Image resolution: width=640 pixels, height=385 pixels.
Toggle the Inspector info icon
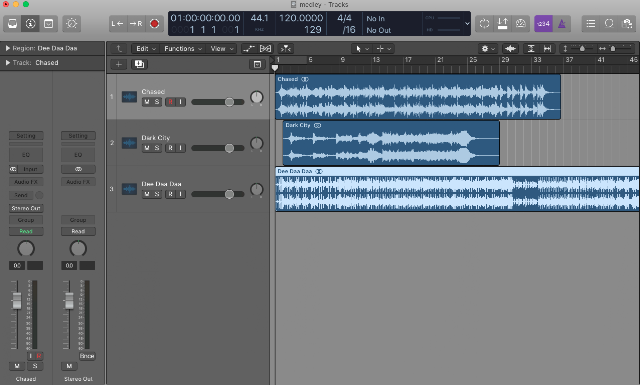[31, 24]
